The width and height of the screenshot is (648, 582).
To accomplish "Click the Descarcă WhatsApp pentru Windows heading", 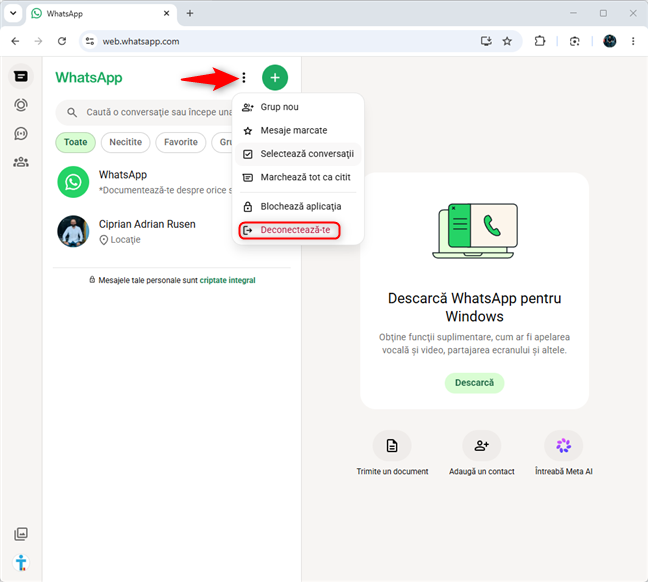I will (474, 307).
